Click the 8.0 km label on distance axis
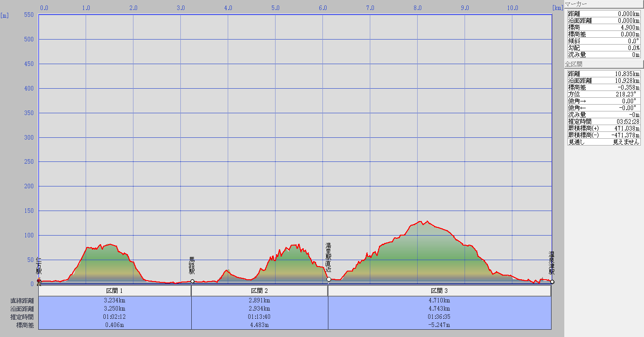Screen dimensions: 644x337 (x=417, y=8)
